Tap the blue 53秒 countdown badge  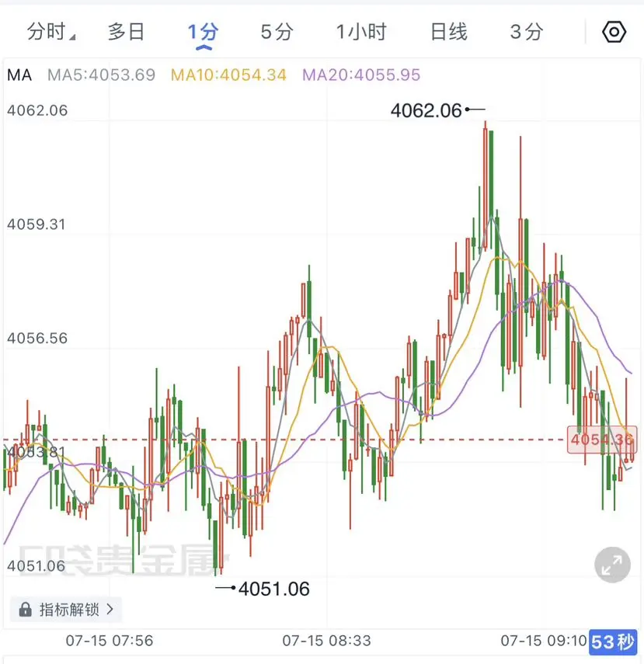[x=613, y=642]
